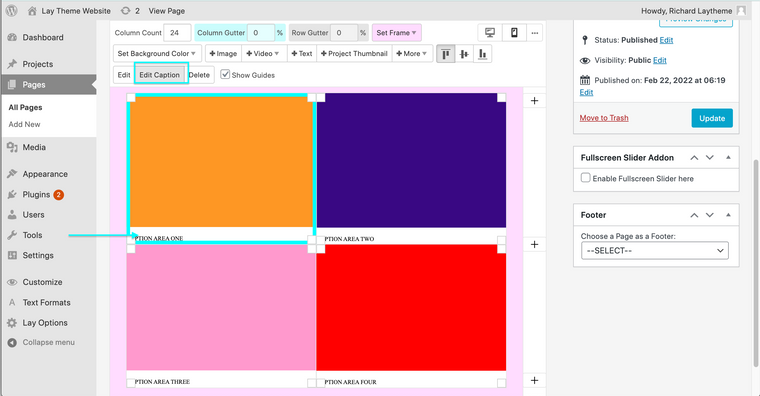This screenshot has height=396, width=760.
Task: Open the Media library menu
Action: pyautogui.click(x=34, y=147)
